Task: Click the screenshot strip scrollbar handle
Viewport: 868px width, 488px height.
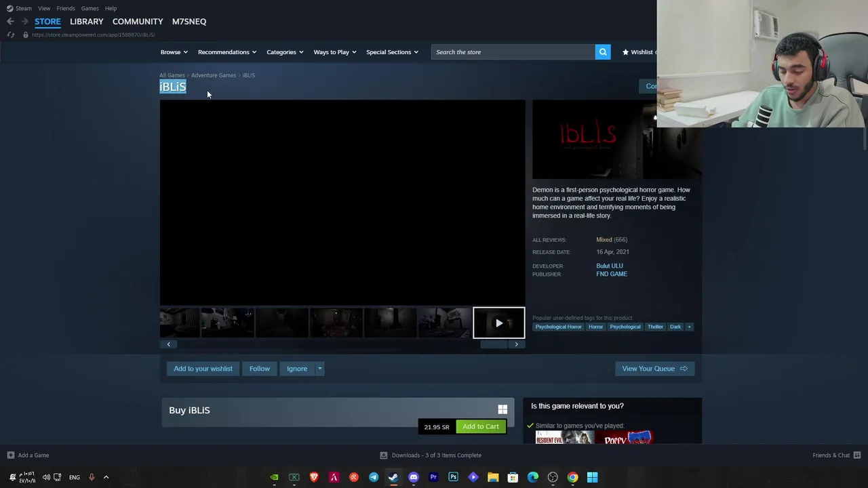Action: [494, 344]
